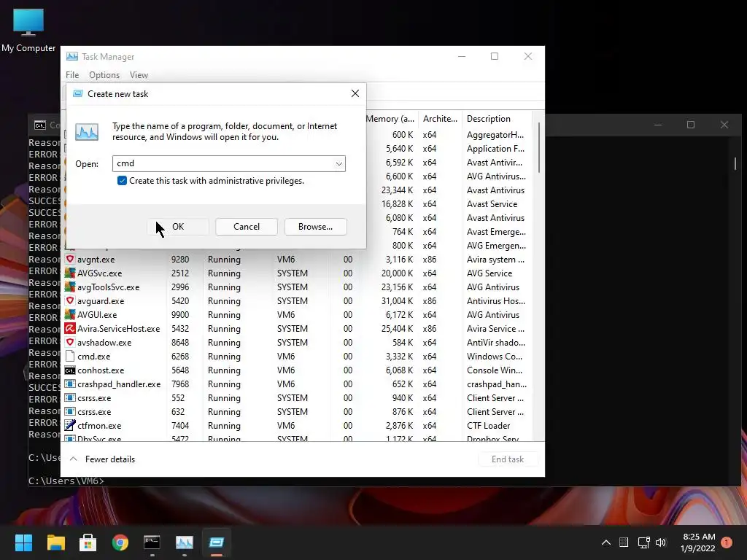Screen dimensions: 747x560
Task: Sort by the Description column header
Action: coord(496,119)
